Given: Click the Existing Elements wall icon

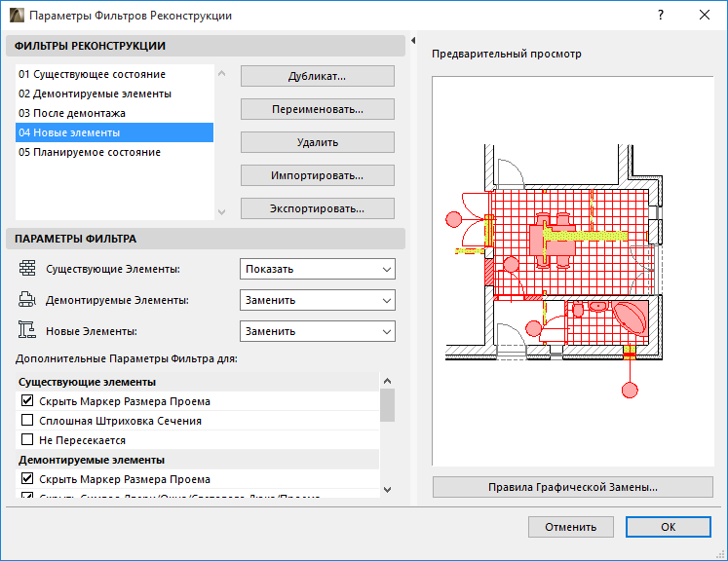Looking at the screenshot, I should tap(27, 269).
